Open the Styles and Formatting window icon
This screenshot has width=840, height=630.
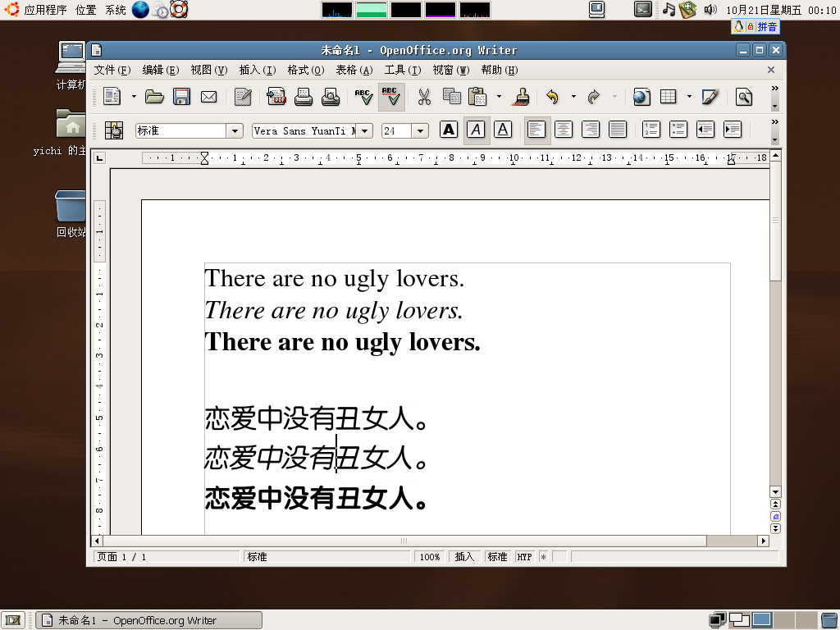coord(113,130)
